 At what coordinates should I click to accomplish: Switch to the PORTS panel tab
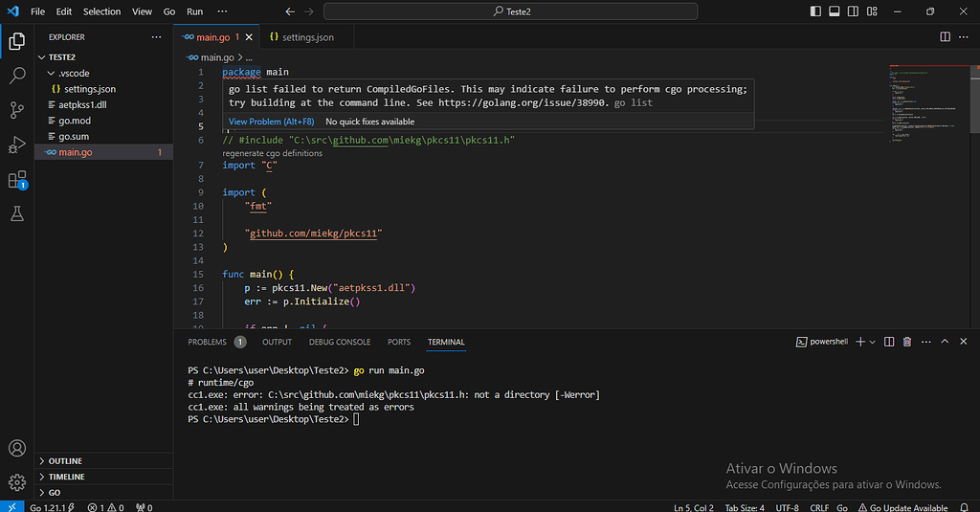click(x=399, y=342)
